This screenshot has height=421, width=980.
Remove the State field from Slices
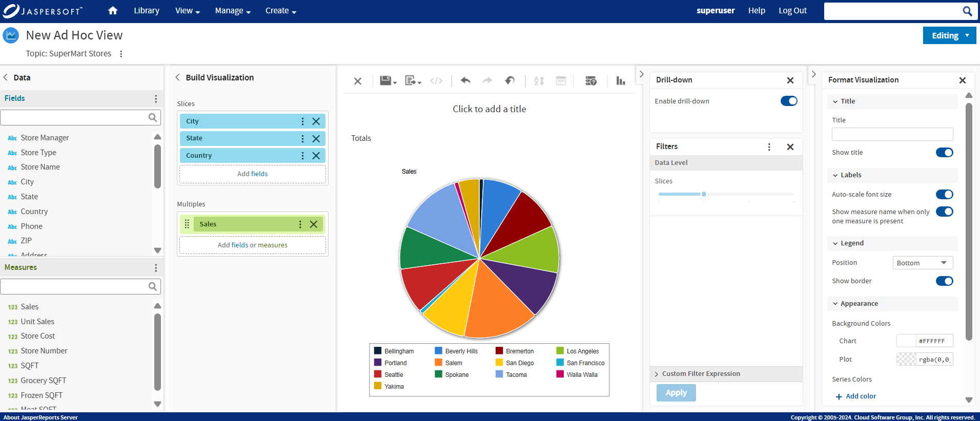pos(316,138)
